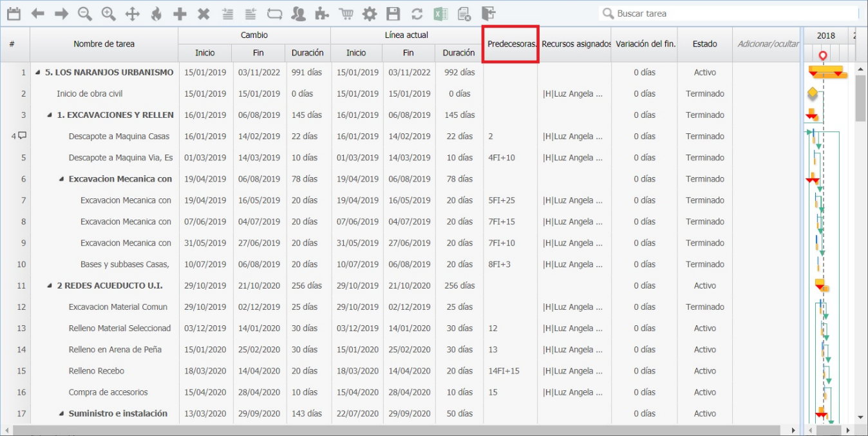Click the left arrow toolbar icon
Image resolution: width=868 pixels, height=436 pixels.
tap(38, 14)
